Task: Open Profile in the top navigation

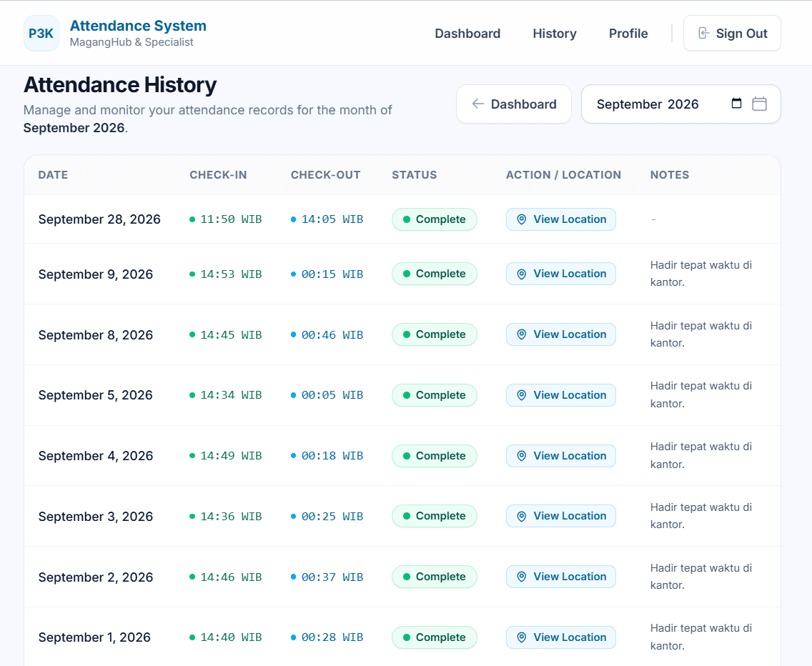Action: pos(628,33)
